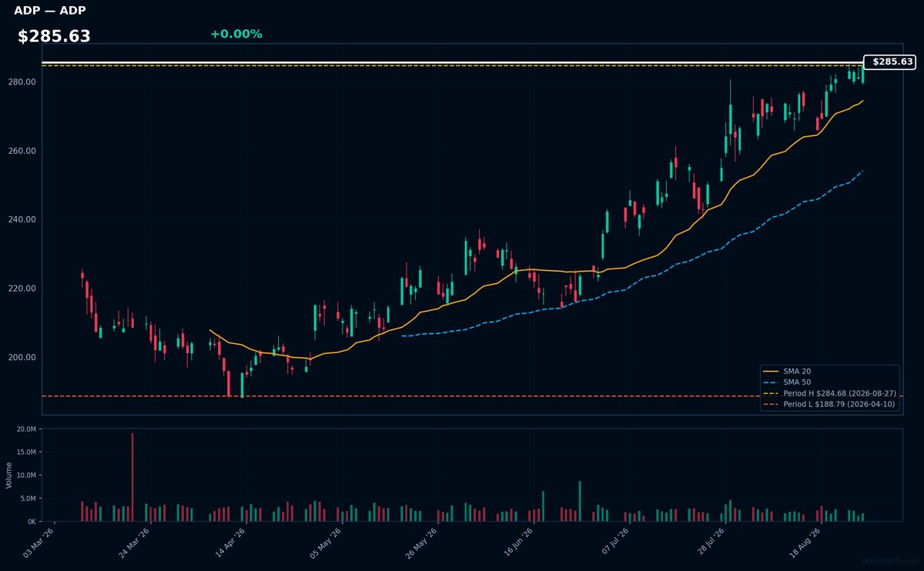Click the 15.0M volume axis label

(27, 452)
